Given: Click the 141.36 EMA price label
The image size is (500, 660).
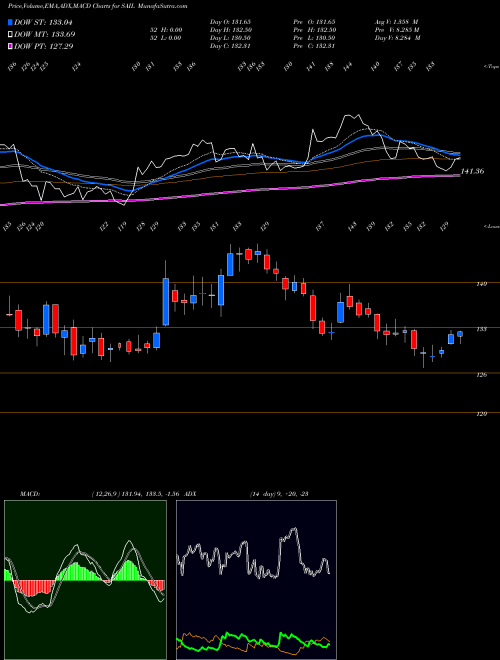Looking at the screenshot, I should coord(472,171).
